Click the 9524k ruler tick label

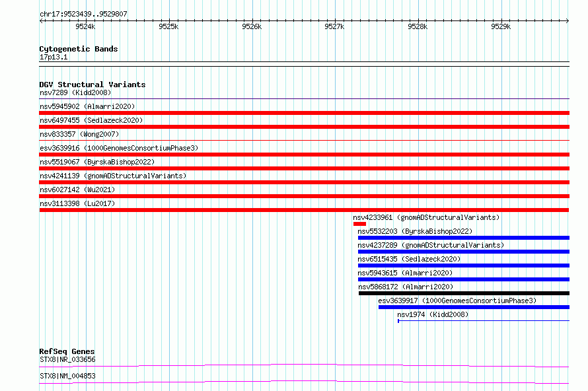[x=85, y=26]
